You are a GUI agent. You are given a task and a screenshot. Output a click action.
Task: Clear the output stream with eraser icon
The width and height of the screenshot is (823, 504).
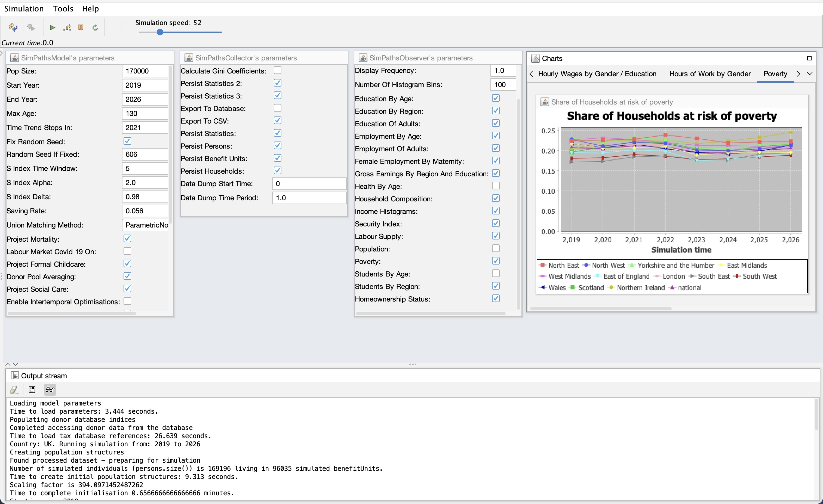14,389
